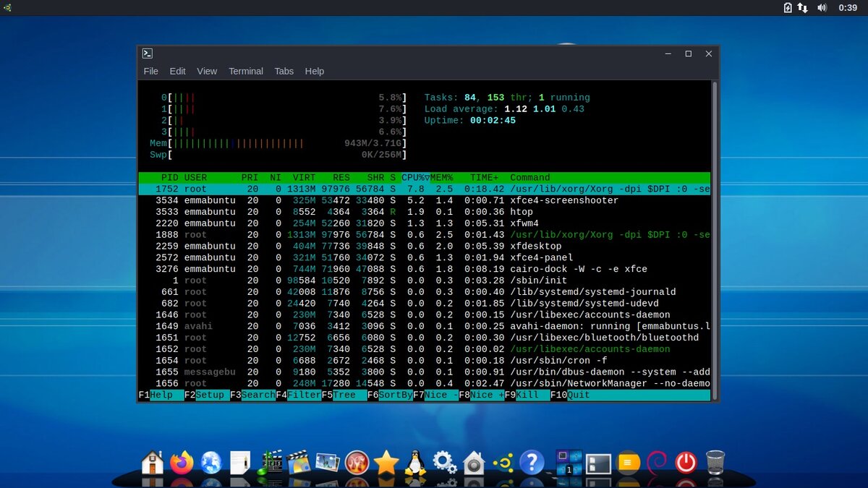
Task: Open the Debian swirl dock icon
Action: point(657,462)
